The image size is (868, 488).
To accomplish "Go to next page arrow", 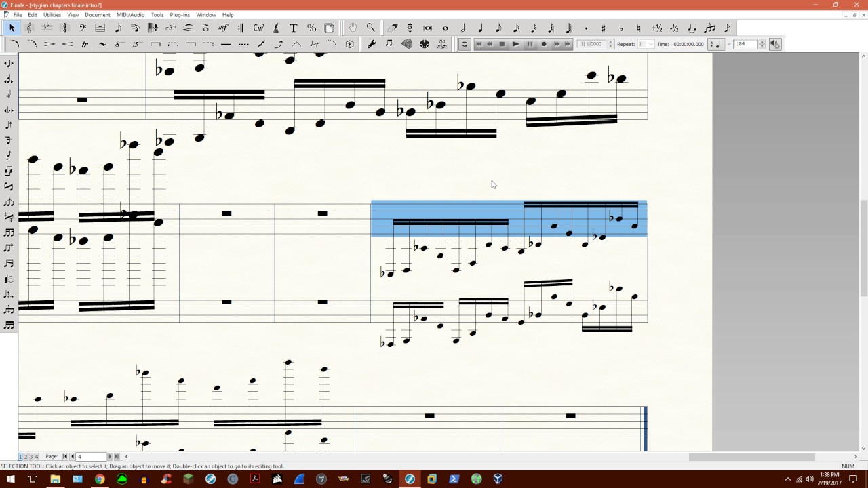I will tap(111, 457).
